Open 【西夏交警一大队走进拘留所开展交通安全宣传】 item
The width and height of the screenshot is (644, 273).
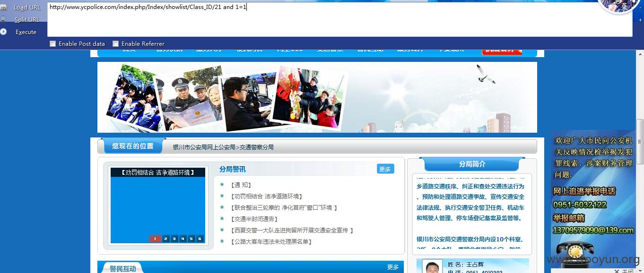[292, 230]
